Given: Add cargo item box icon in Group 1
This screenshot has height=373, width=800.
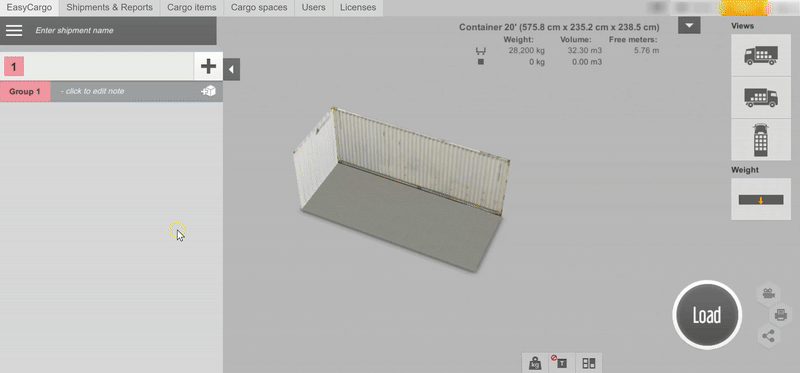Looking at the screenshot, I should [x=208, y=91].
